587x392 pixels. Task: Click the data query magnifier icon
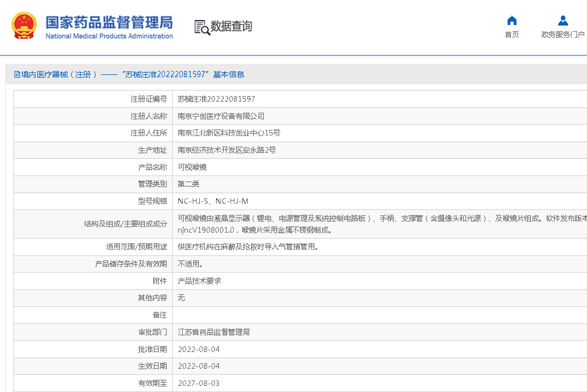coord(202,27)
